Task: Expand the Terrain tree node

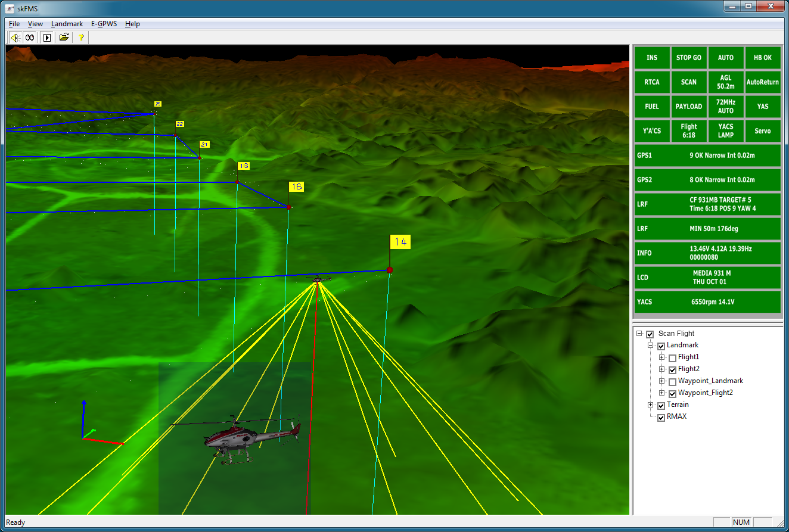Action: (651, 405)
